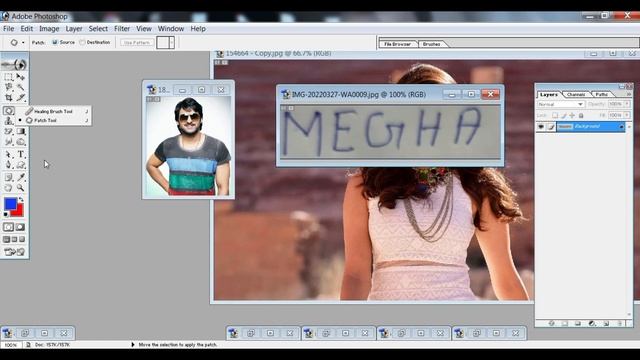Switch to Standard Mode editing
The image size is (640, 360).
(9, 227)
